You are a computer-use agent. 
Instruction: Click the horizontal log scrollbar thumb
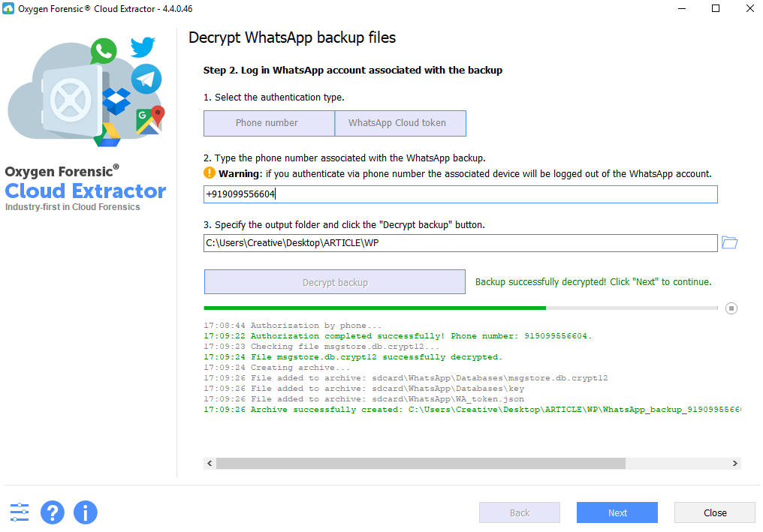[x=421, y=464]
